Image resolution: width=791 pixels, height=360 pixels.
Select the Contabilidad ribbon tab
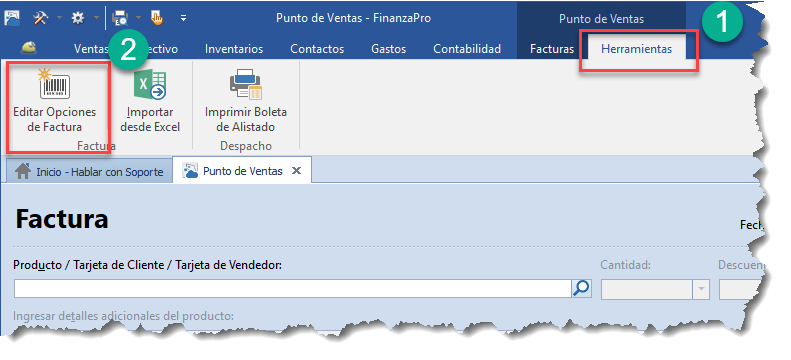coord(467,49)
